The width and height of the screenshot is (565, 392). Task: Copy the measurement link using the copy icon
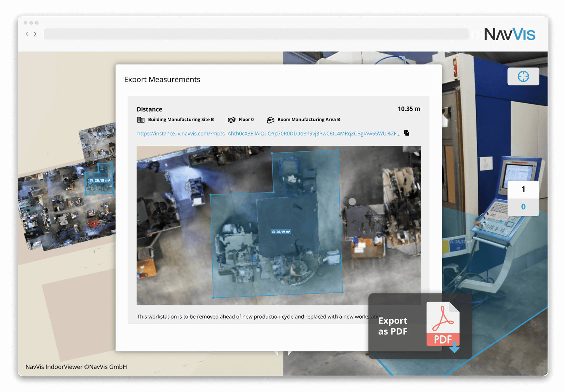(x=406, y=133)
